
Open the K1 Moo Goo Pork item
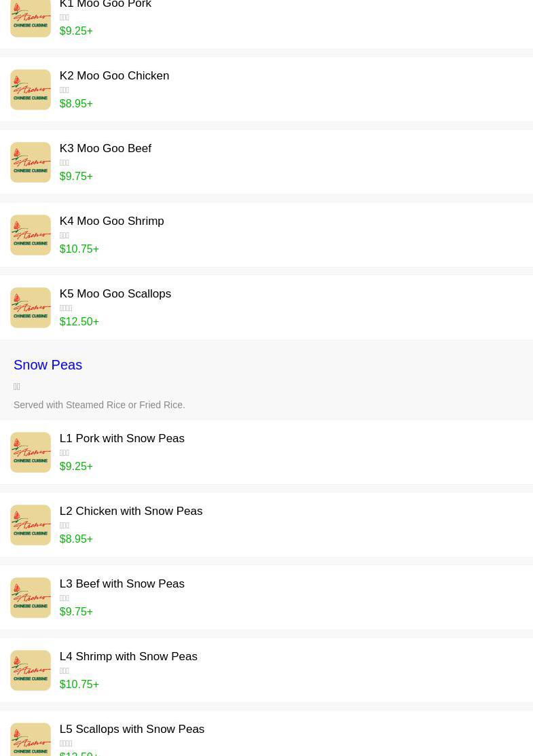click(x=105, y=5)
